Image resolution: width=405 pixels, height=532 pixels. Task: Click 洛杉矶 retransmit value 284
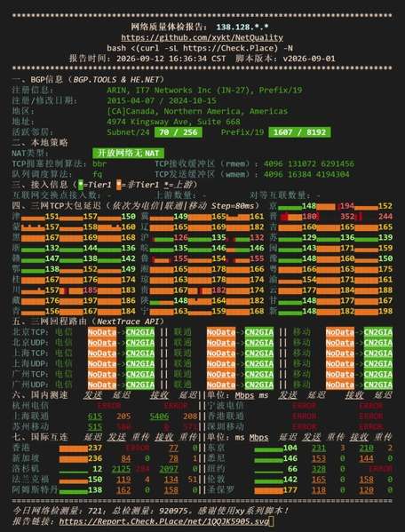tap(142, 469)
